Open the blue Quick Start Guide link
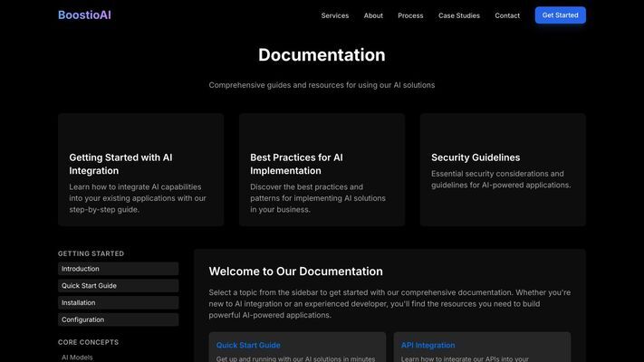The image size is (644, 362). 248,345
